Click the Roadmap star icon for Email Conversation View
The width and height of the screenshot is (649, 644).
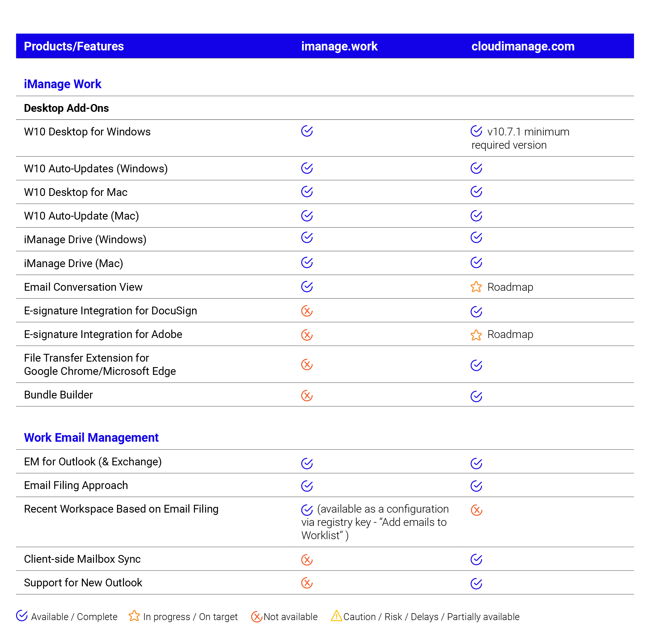pos(476,287)
